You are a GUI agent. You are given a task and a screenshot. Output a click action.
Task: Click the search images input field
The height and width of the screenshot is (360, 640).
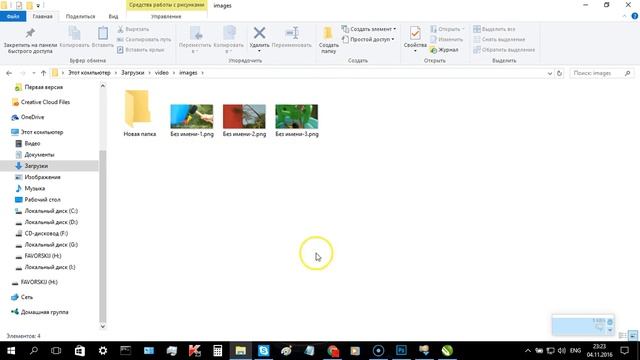pos(602,73)
